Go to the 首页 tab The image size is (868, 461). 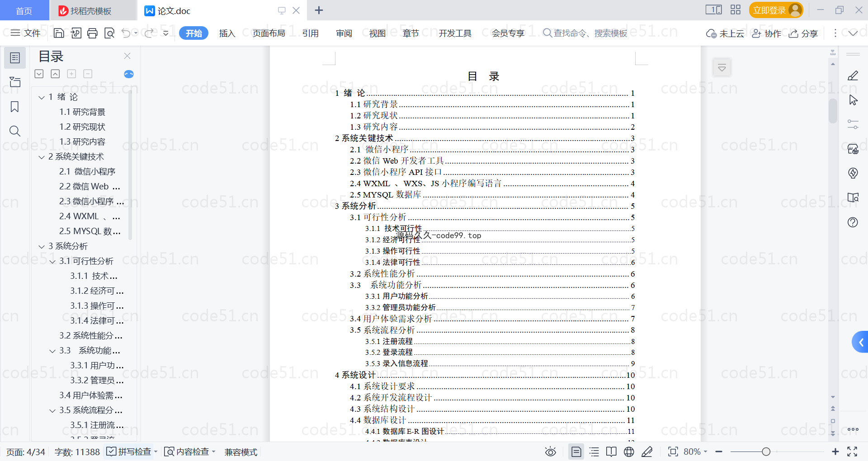(24, 10)
